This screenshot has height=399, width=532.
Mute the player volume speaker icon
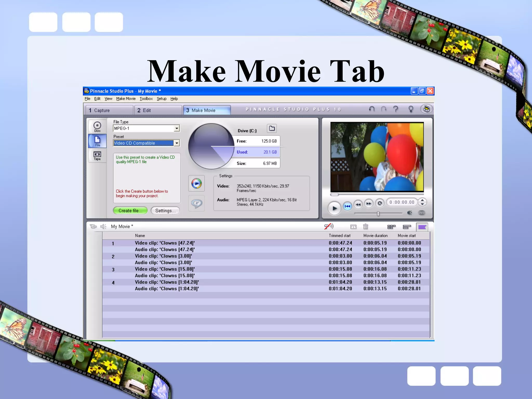[410, 213]
